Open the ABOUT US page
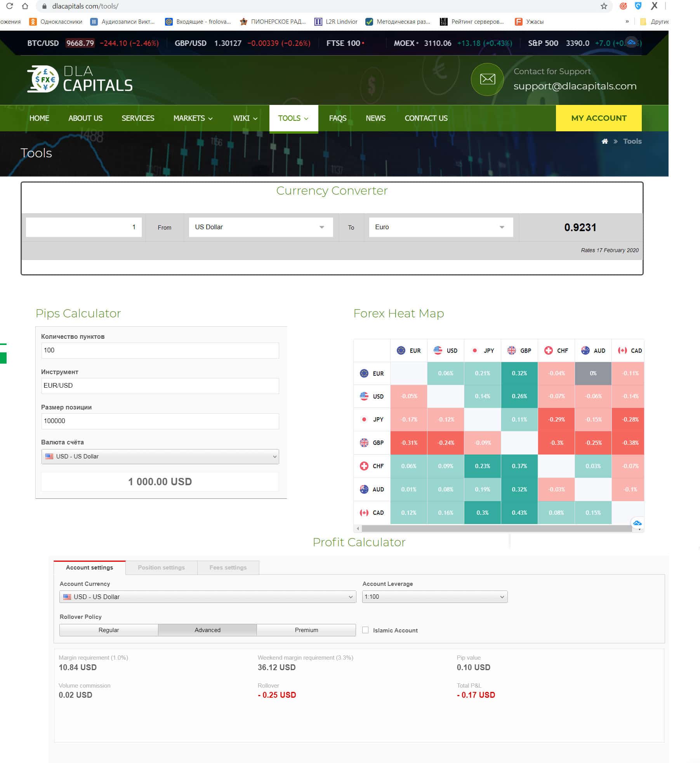 coord(85,118)
